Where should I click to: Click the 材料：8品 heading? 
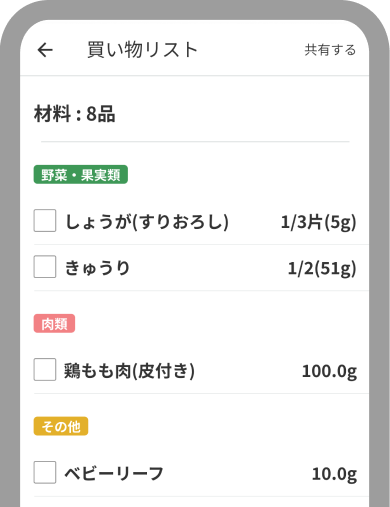pos(75,114)
